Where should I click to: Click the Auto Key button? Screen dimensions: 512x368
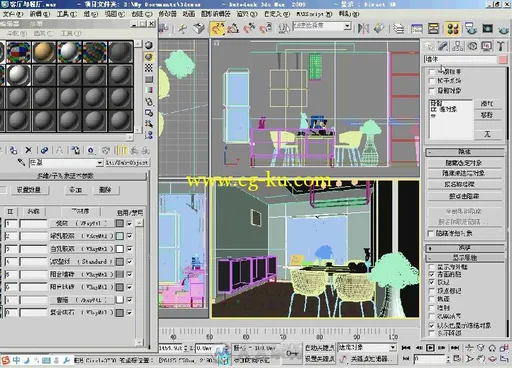(319, 348)
